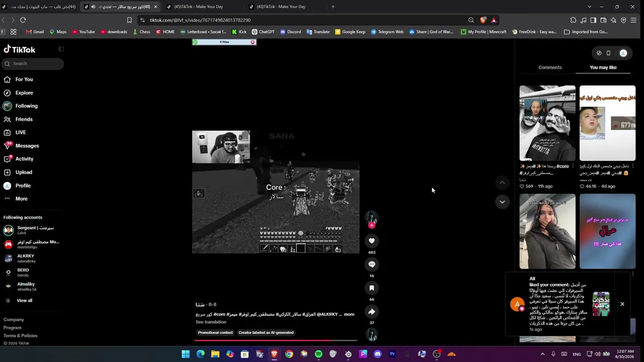Open Discord from the taskbar
The image size is (644, 362).
tap(378, 354)
